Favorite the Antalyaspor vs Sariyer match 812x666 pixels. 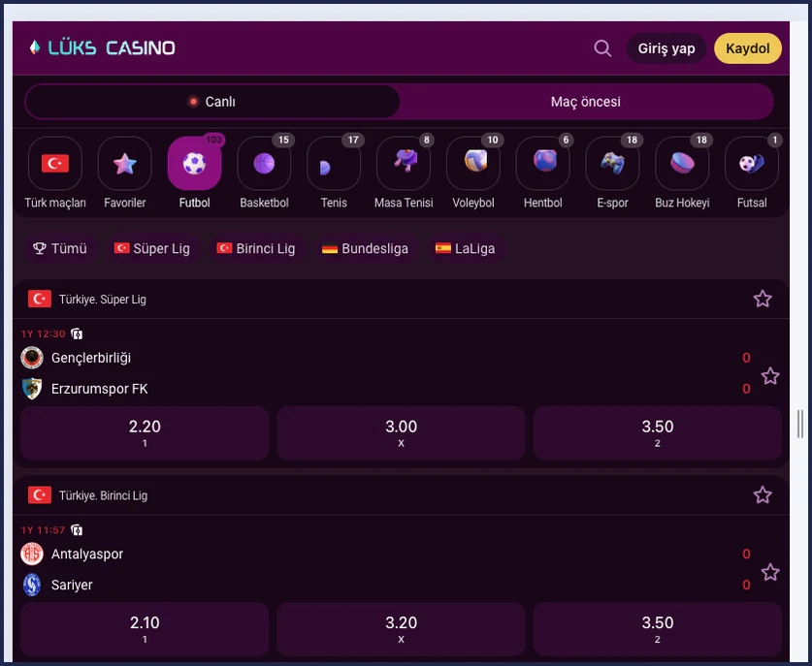point(770,572)
